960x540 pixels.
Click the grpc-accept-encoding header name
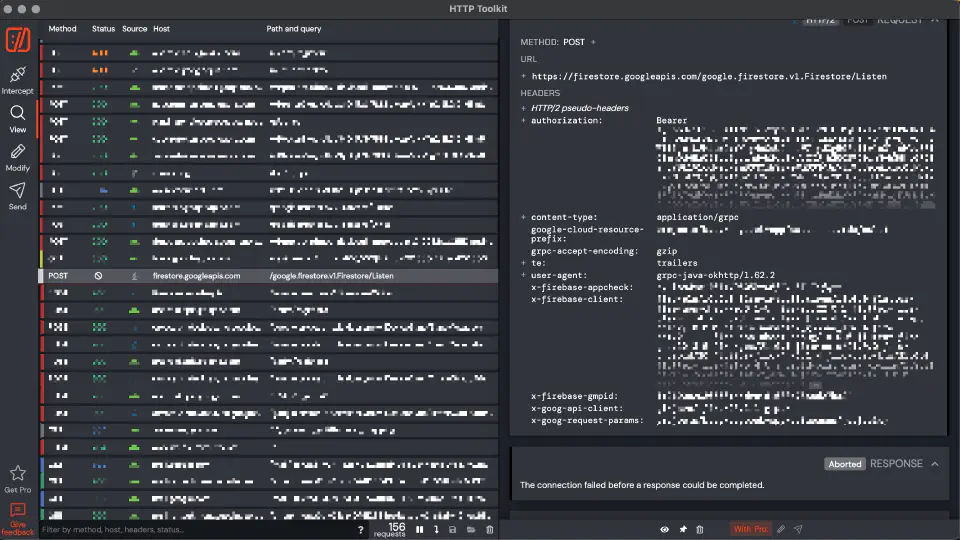tap(585, 251)
